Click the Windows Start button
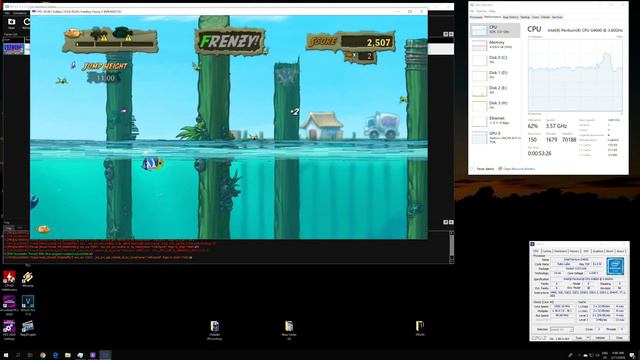This screenshot has height=360, width=640. 6,355
